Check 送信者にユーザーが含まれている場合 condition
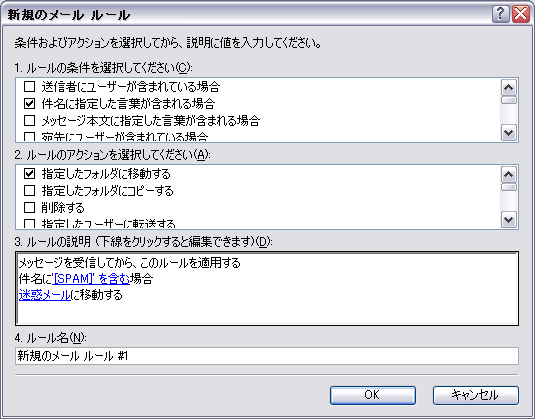Image resolution: width=535 pixels, height=419 pixels. click(29, 87)
